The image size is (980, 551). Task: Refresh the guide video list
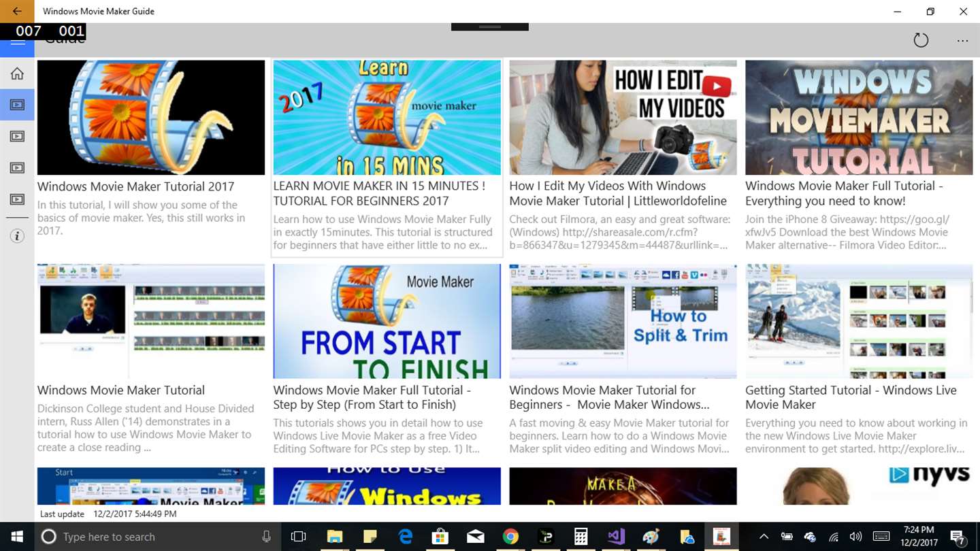(921, 40)
